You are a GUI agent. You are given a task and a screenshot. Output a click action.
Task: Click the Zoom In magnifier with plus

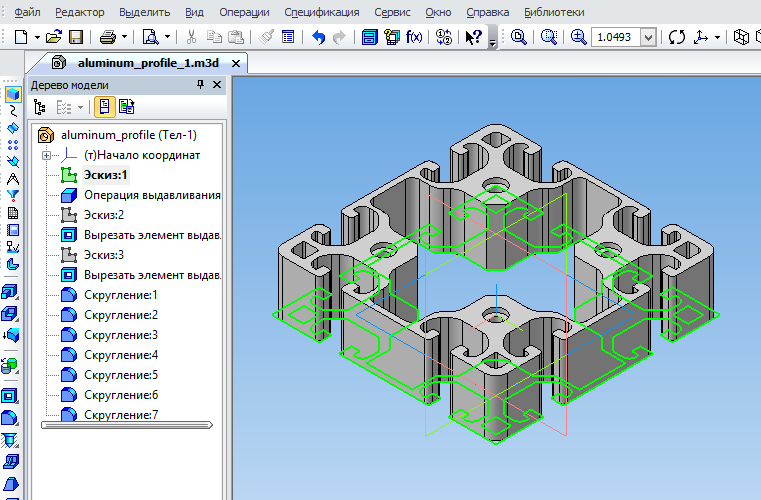click(x=578, y=37)
